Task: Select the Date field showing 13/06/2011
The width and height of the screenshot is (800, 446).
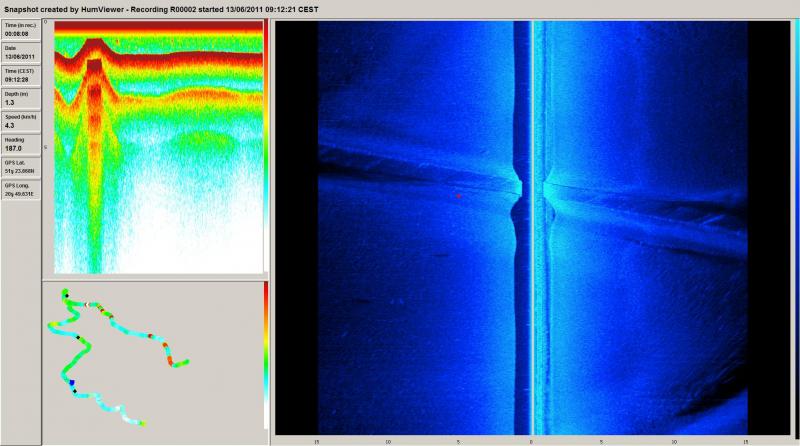Action: click(21, 57)
